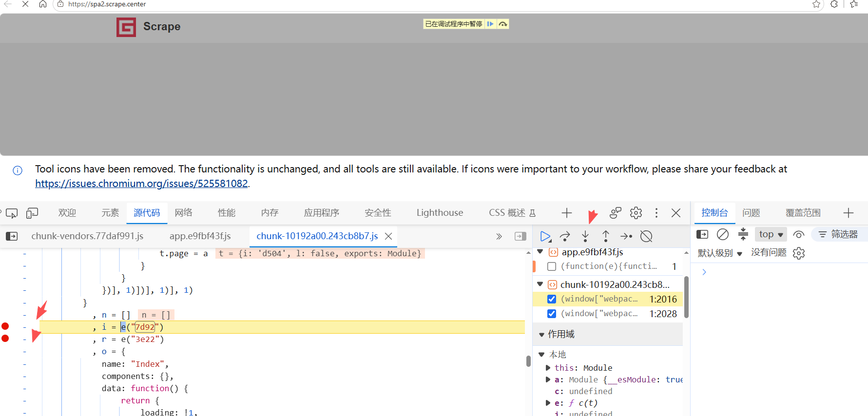Close the DevTools panel

(676, 213)
